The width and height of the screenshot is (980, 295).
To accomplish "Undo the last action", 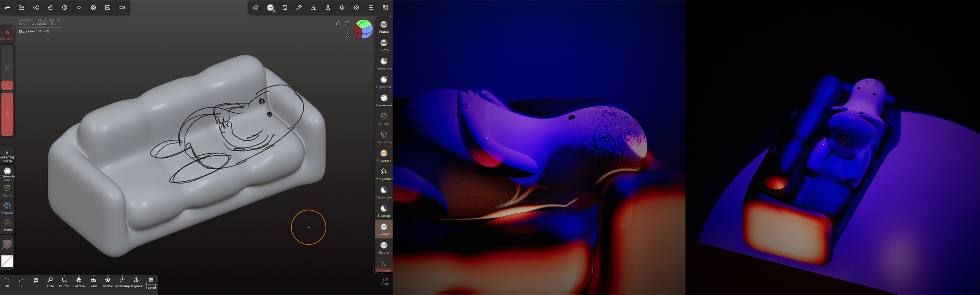I will pos(7,282).
